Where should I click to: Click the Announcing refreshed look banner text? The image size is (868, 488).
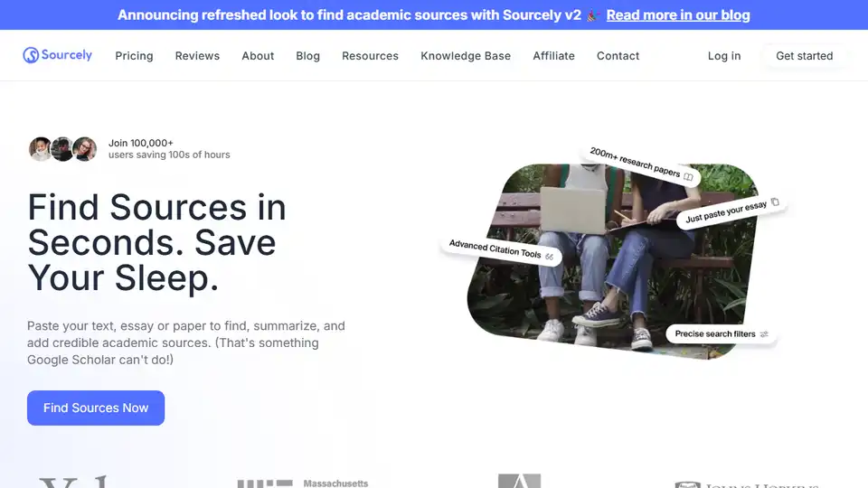(x=349, y=15)
